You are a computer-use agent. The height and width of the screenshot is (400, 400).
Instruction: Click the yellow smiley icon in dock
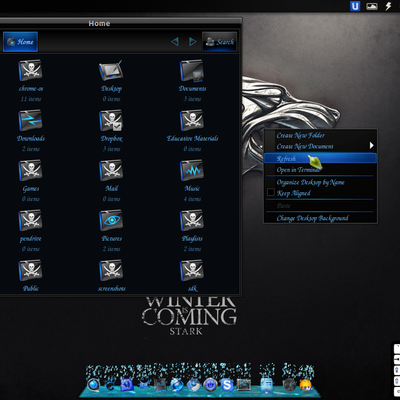pyautogui.click(x=306, y=385)
